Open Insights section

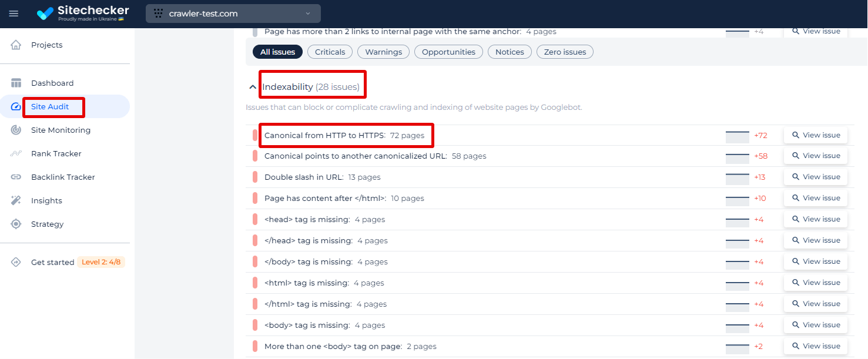click(46, 200)
